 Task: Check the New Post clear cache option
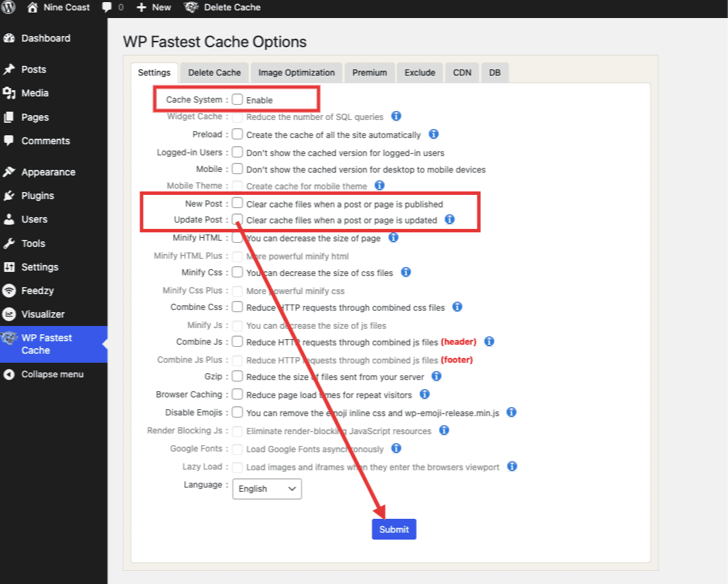pos(237,203)
